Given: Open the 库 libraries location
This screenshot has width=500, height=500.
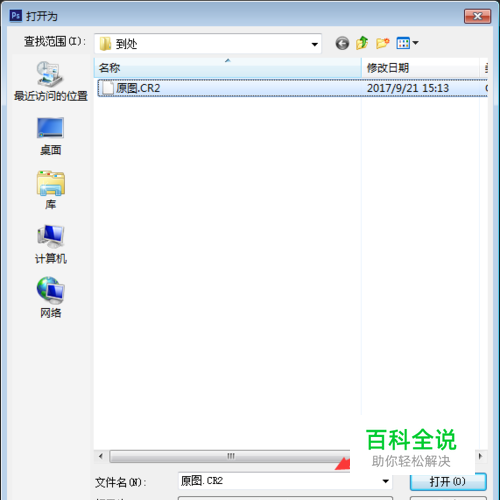Looking at the screenshot, I should coord(51,190).
